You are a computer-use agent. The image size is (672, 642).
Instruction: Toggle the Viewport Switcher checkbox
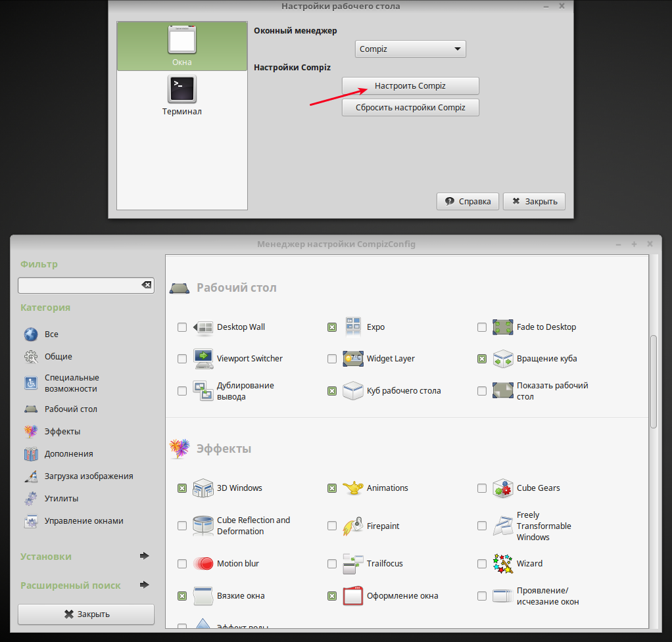[x=182, y=359]
